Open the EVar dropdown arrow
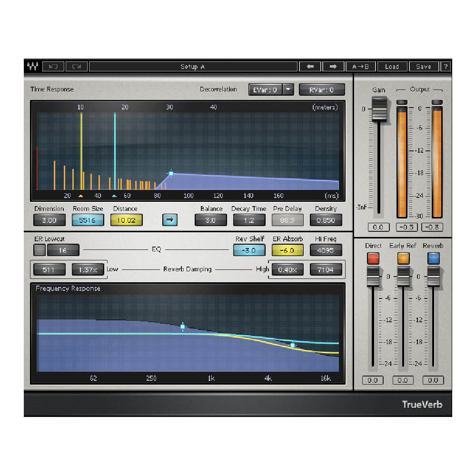The width and height of the screenshot is (476, 476). click(x=288, y=90)
